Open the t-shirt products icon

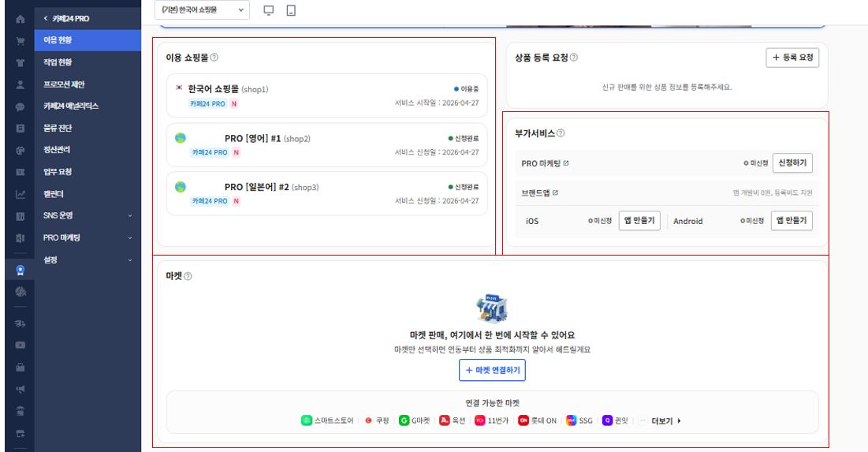pos(20,62)
